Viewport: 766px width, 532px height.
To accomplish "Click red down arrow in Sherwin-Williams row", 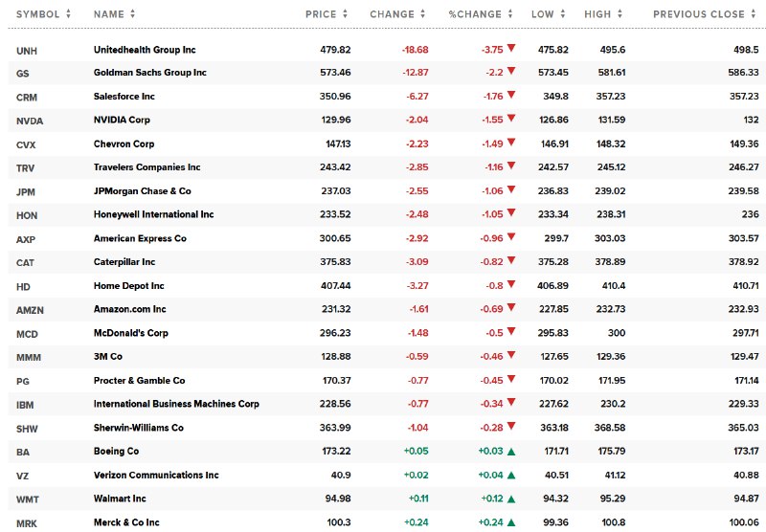I will [x=511, y=426].
